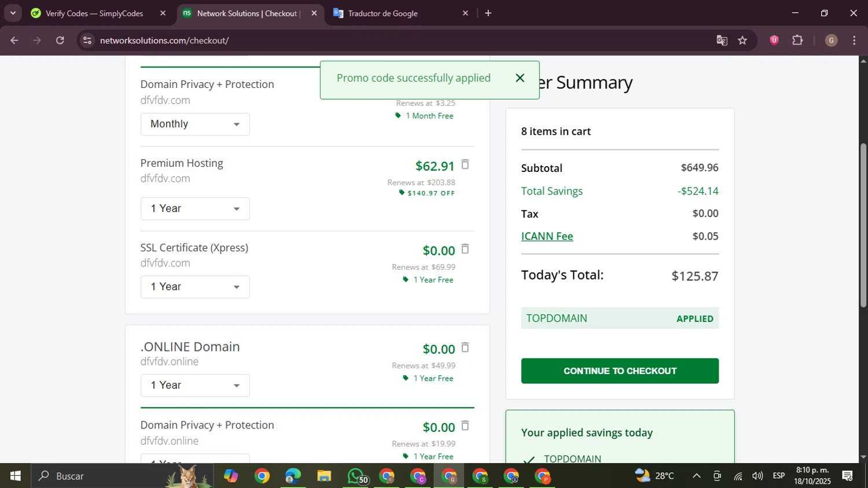
Task: Go forward in browser history
Action: point(37,41)
